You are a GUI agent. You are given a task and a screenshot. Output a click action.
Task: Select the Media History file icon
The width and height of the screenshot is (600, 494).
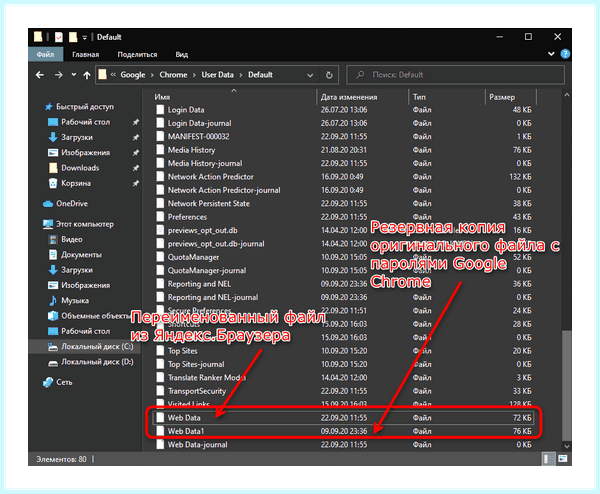[x=160, y=150]
